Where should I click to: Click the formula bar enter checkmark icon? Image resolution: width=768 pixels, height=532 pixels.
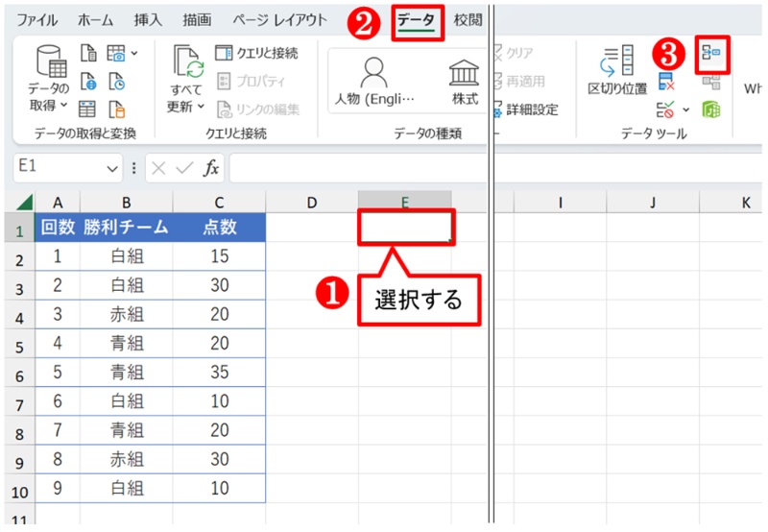pos(184,168)
